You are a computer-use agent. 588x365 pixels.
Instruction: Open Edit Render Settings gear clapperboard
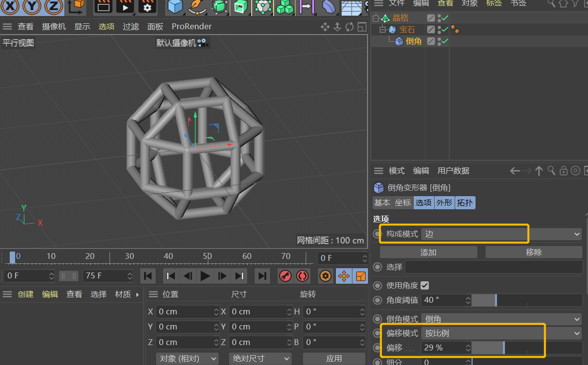pyautogui.click(x=147, y=6)
